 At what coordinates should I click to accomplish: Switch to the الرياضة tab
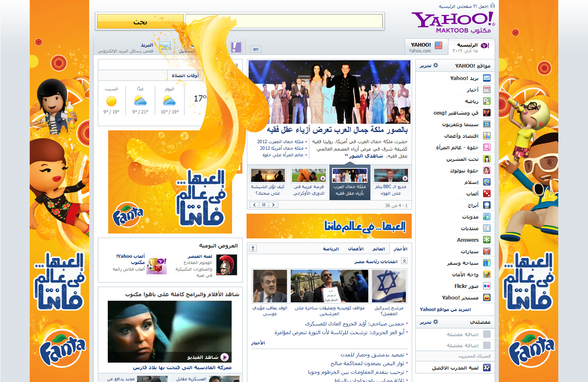pyautogui.click(x=331, y=249)
